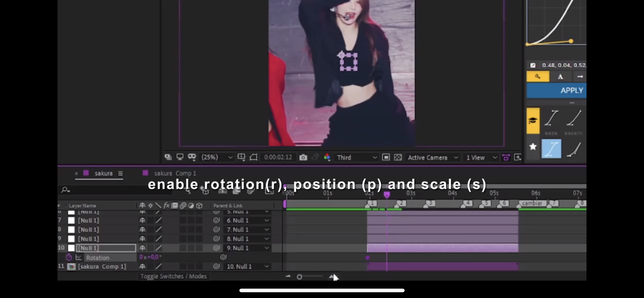Viewport: 644px width, 298px height.
Task: Click the white label swatch of layer 9
Action: click(x=71, y=239)
